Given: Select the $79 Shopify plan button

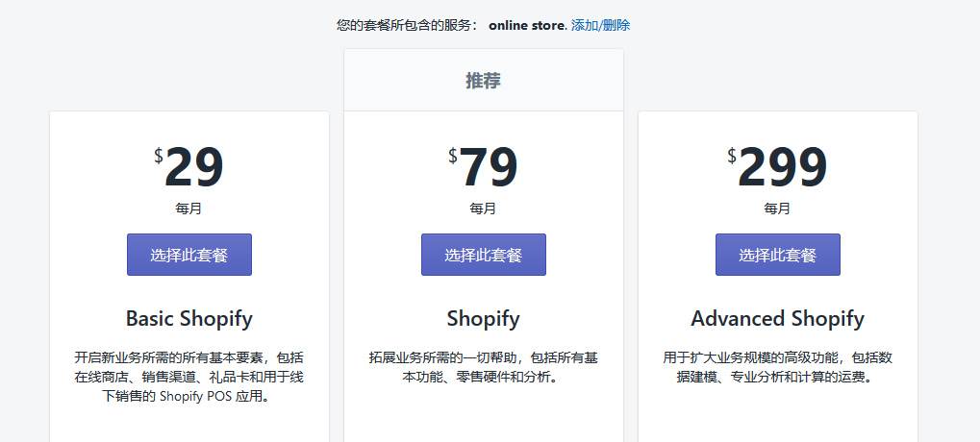Looking at the screenshot, I should [x=484, y=255].
